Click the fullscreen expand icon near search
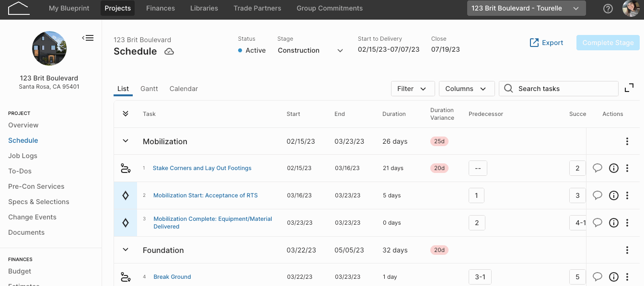The width and height of the screenshot is (644, 286). [x=629, y=88]
